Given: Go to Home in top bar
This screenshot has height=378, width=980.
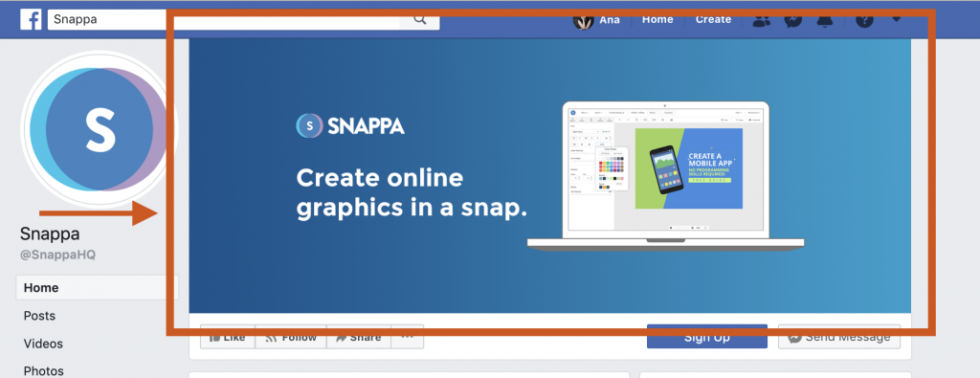Looking at the screenshot, I should point(657,19).
